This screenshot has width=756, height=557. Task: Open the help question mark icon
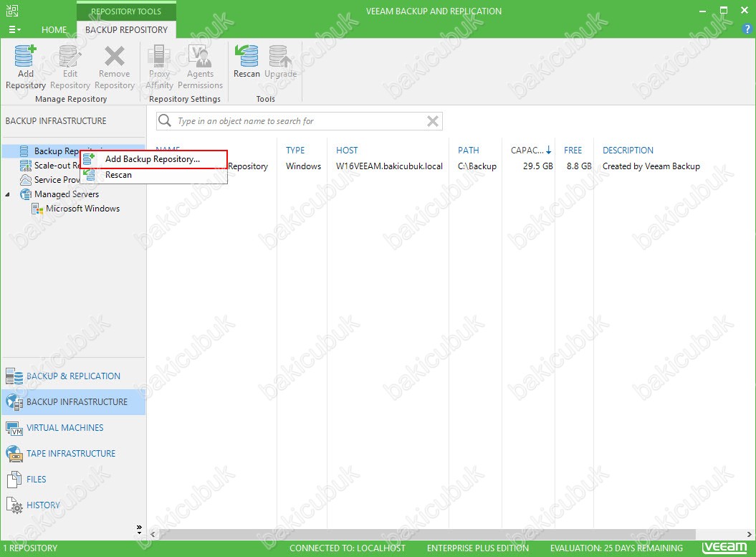tap(747, 29)
